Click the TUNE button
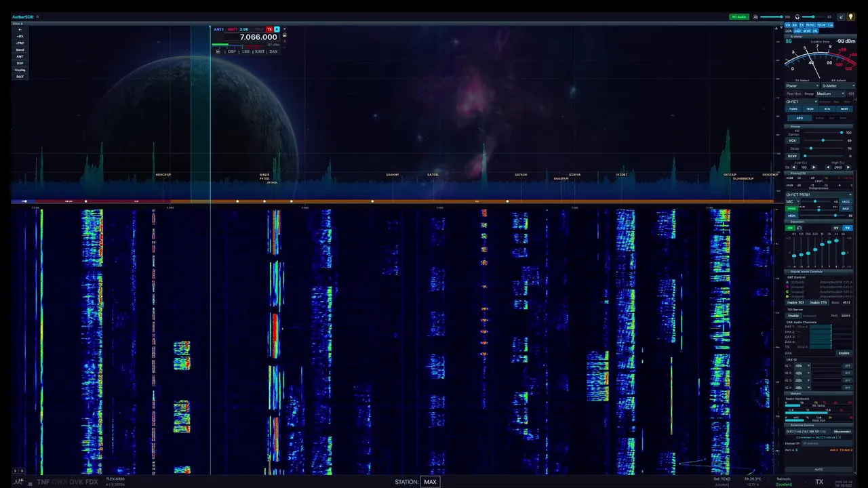This screenshot has height=488, width=868. point(793,109)
